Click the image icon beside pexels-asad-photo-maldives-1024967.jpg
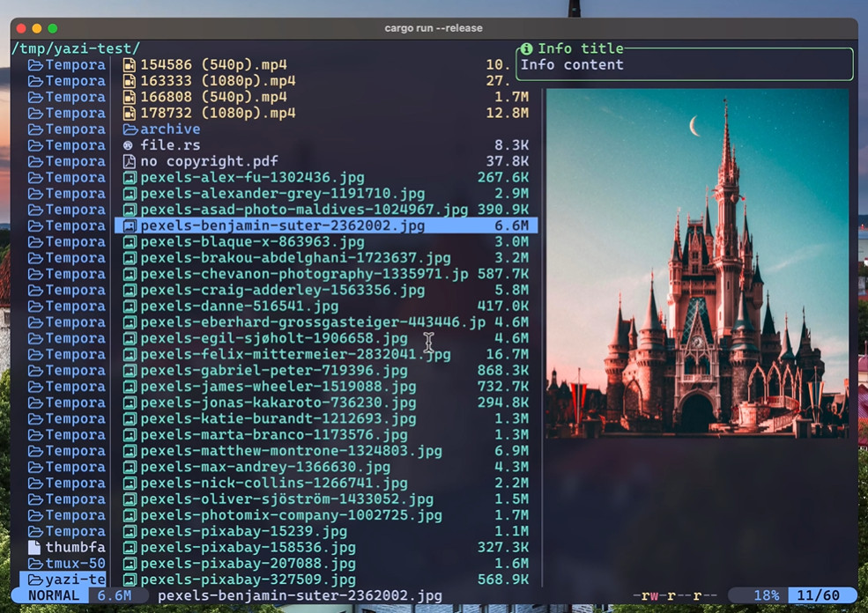This screenshot has width=868, height=613. [x=130, y=210]
